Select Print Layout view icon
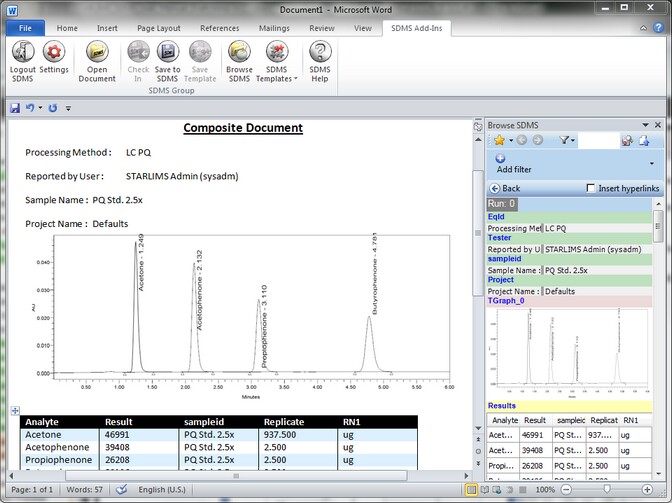 [x=471, y=489]
